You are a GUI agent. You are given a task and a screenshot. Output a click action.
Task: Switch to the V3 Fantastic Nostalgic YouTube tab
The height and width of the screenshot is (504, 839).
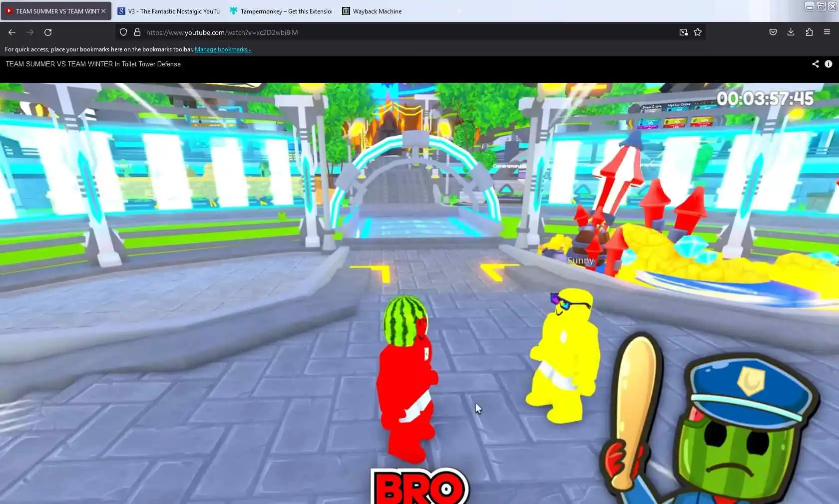tap(169, 11)
